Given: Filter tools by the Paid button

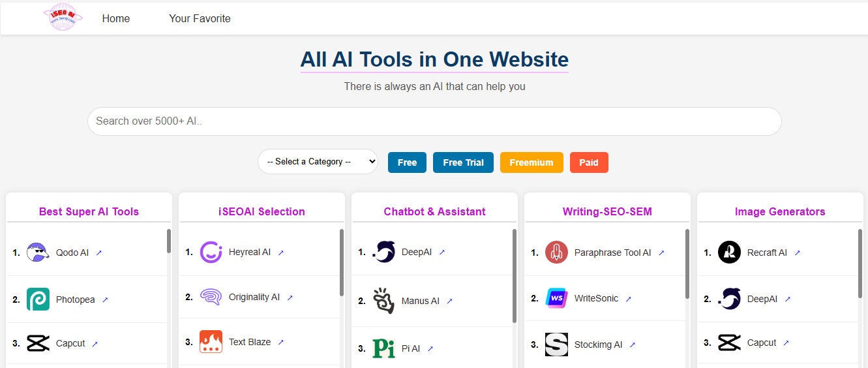Looking at the screenshot, I should tap(589, 162).
